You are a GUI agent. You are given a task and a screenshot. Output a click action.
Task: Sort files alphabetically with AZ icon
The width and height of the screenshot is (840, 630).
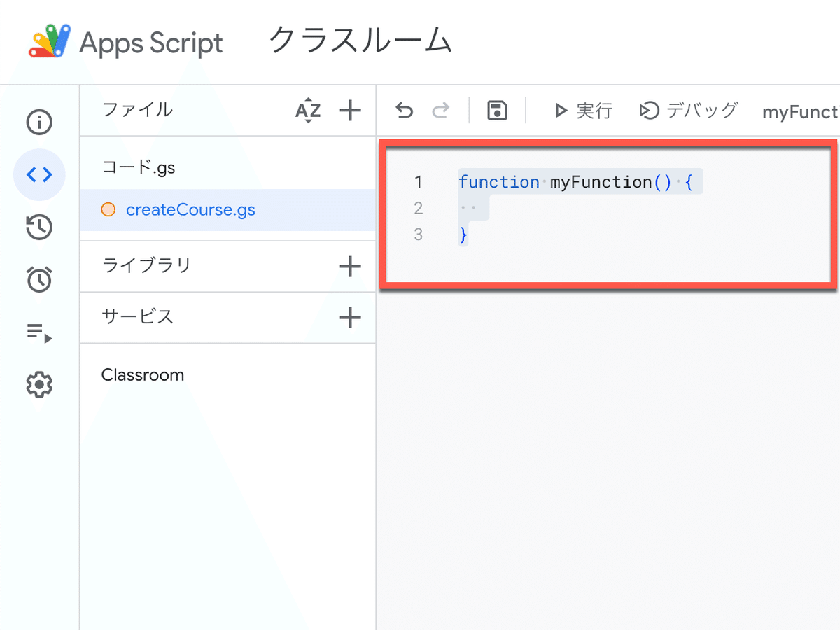point(308,111)
